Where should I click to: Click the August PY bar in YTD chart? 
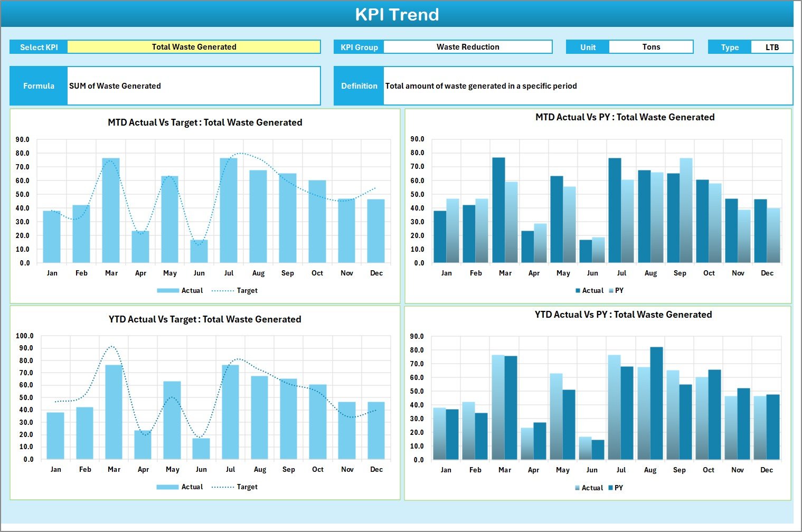click(x=656, y=401)
